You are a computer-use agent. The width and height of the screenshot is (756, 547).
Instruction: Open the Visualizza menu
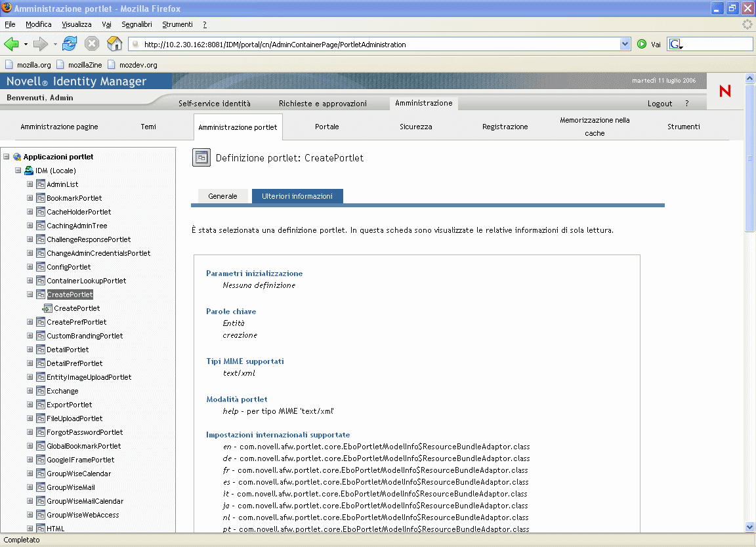76,24
